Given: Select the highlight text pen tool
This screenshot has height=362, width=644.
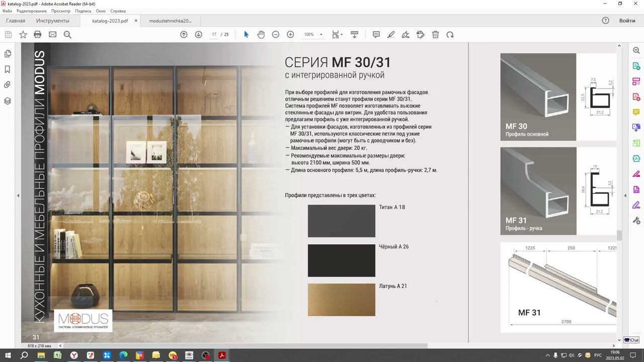Looking at the screenshot, I should 391,35.
